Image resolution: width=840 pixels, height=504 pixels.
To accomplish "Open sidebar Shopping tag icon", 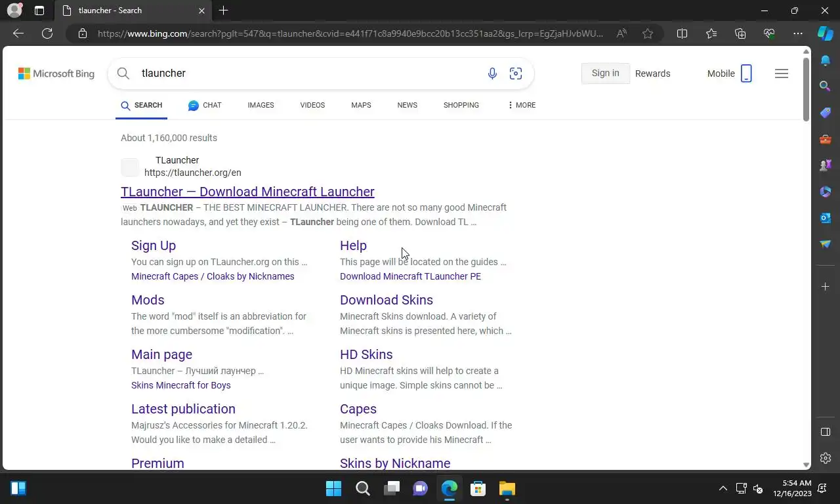I will 826,113.
